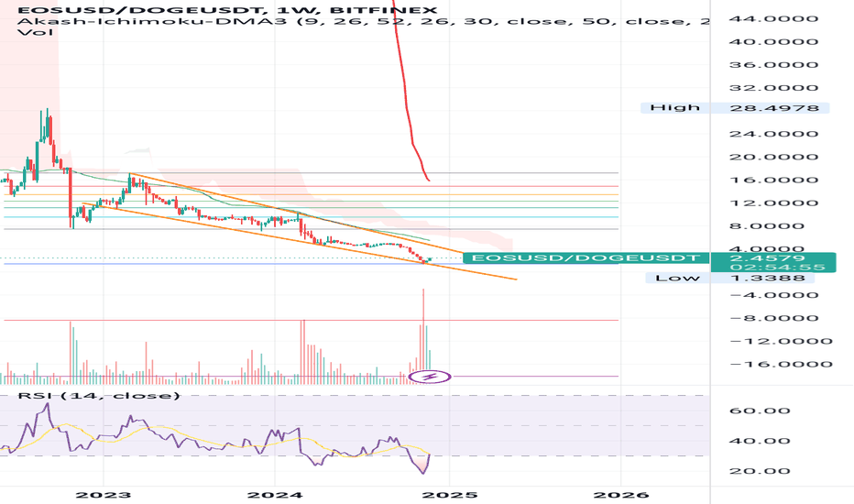Click the 2023 label on time axis
Viewport: 854px width, 504px height.
[103, 495]
